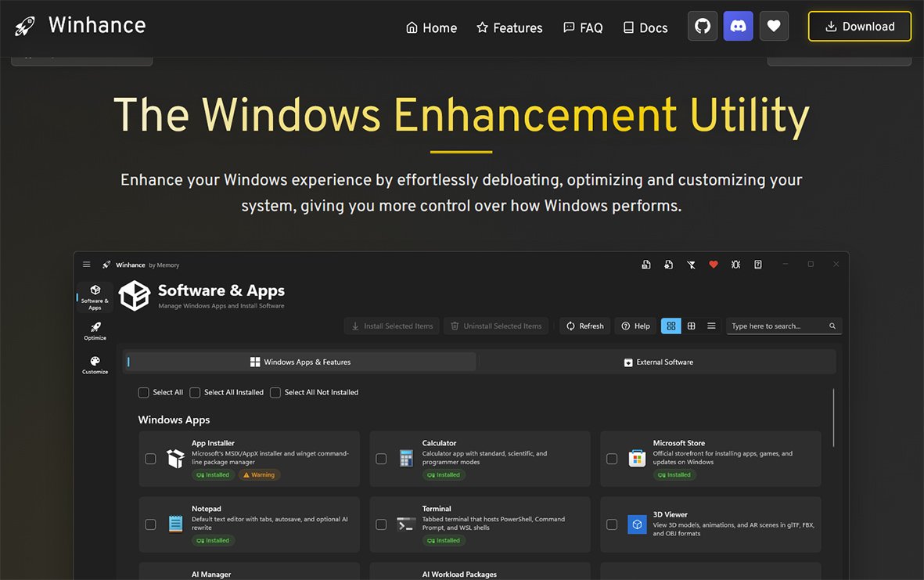Viewport: 924px width, 580px height.
Task: Click the hamburger menu icon in the Winhance app
Action: 87,264
